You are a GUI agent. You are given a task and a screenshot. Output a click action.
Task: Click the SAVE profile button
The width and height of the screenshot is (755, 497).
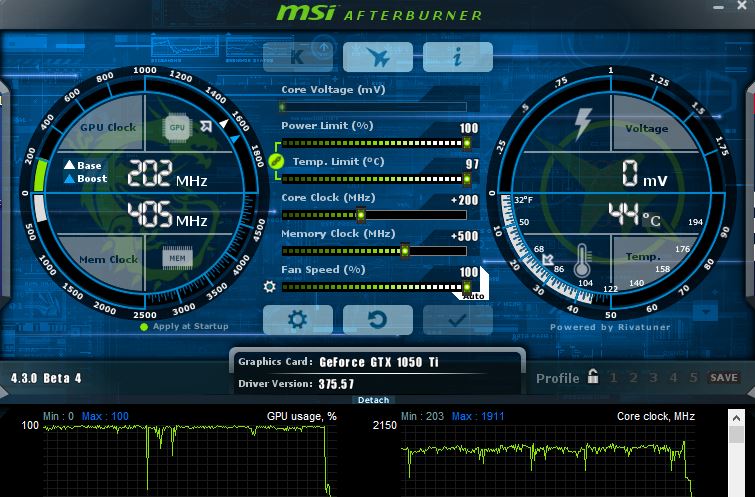724,378
